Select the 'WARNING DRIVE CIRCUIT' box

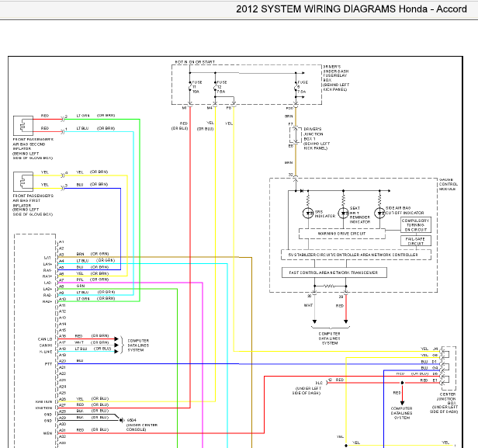pyautogui.click(x=341, y=234)
